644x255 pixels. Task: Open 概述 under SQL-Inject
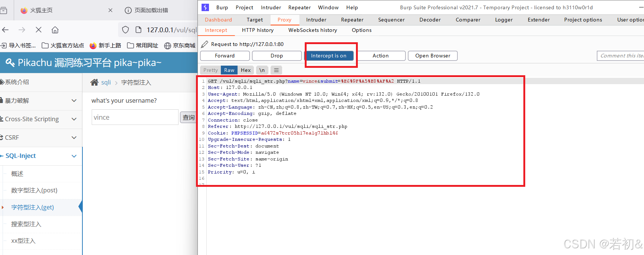17,173
